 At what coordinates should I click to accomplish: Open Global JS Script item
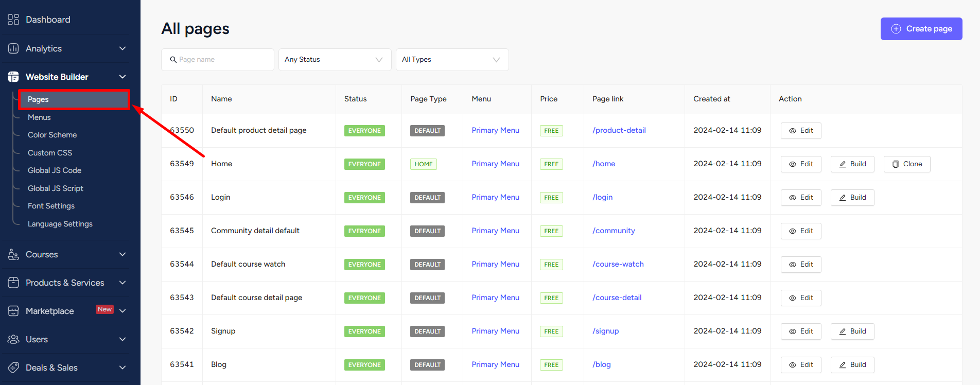[x=56, y=188]
